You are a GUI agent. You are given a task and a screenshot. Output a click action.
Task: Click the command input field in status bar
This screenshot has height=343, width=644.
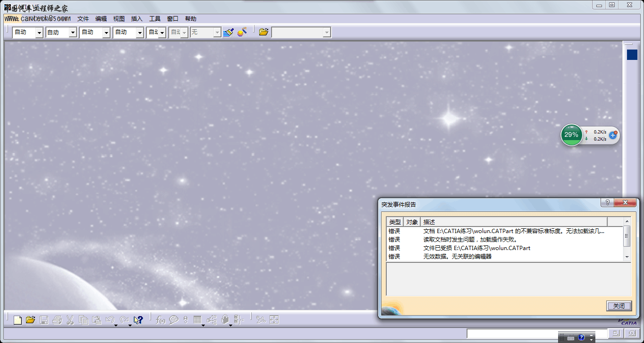click(x=537, y=333)
